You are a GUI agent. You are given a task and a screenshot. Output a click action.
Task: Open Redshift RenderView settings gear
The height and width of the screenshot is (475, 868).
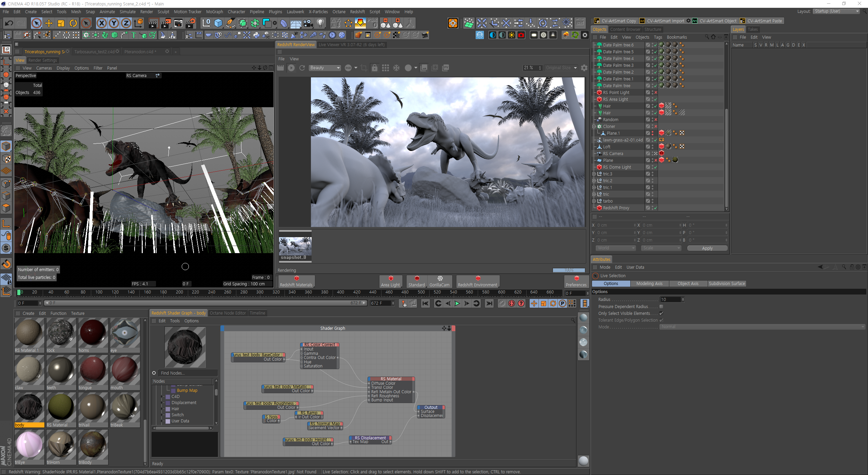pyautogui.click(x=584, y=68)
